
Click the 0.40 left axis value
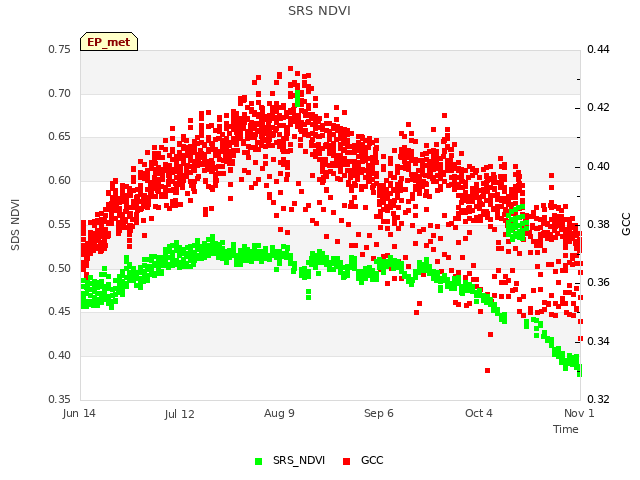pyautogui.click(x=60, y=356)
